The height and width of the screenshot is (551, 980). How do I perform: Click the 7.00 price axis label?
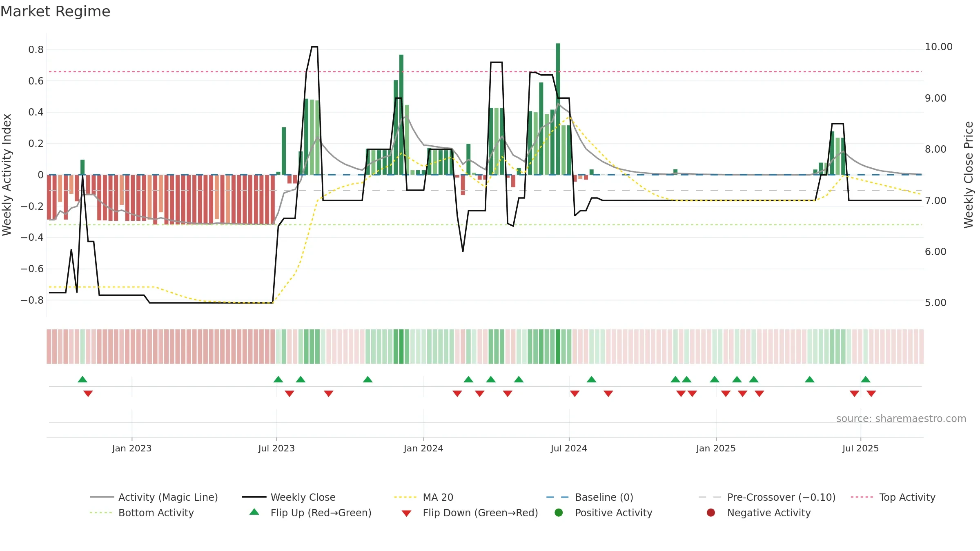935,200
